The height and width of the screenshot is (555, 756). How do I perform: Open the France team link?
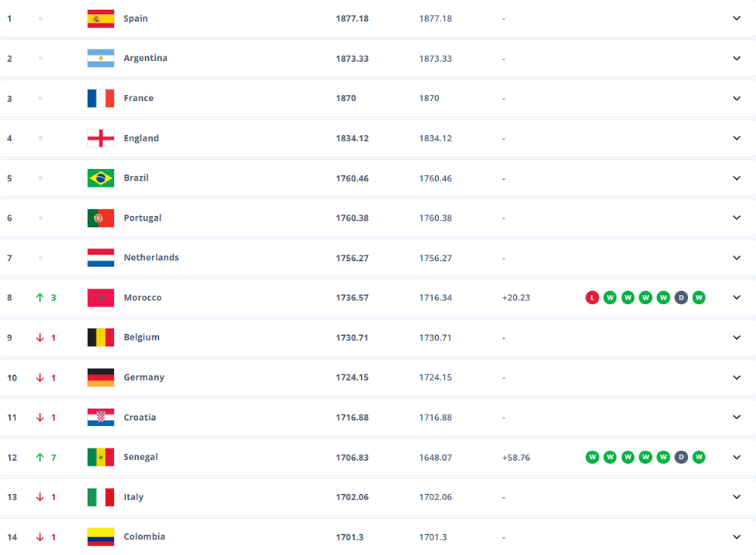(x=138, y=99)
